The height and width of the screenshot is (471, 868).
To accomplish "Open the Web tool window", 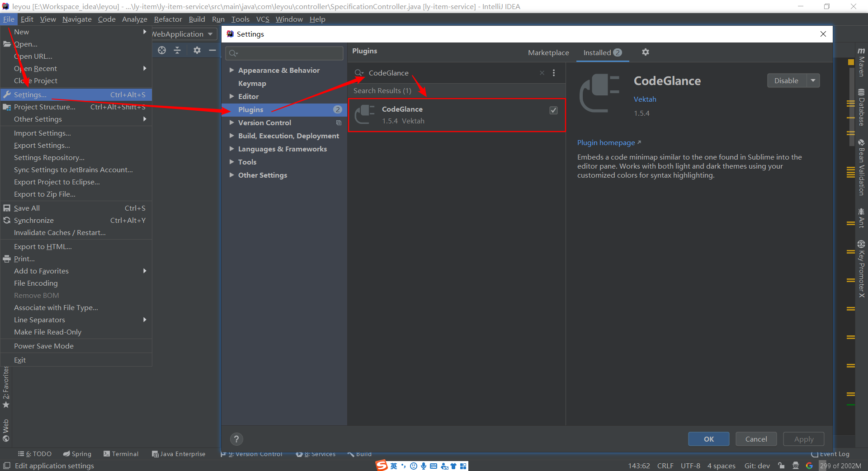I will 6,430.
